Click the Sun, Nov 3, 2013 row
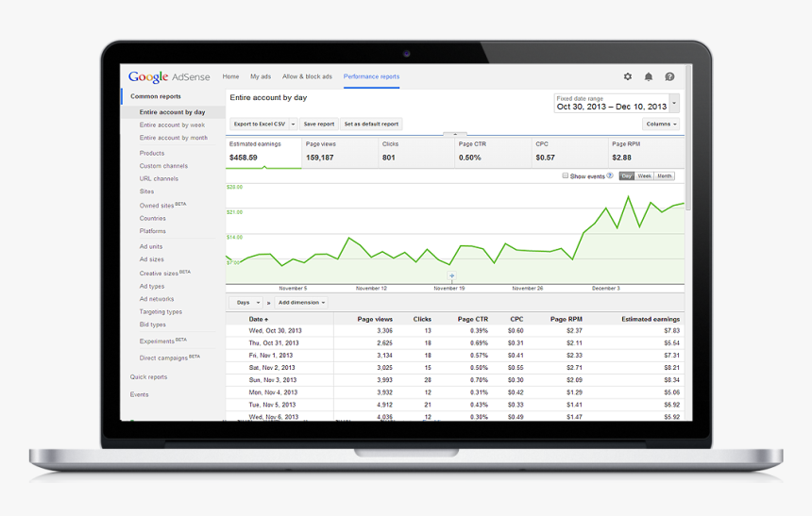Viewport: 812px width, 516px height. 455,380
